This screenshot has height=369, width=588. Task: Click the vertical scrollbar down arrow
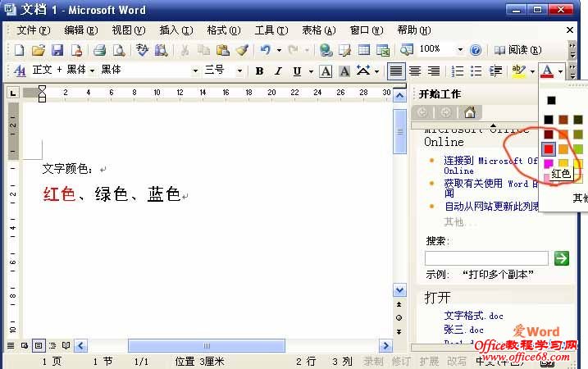[399, 290]
